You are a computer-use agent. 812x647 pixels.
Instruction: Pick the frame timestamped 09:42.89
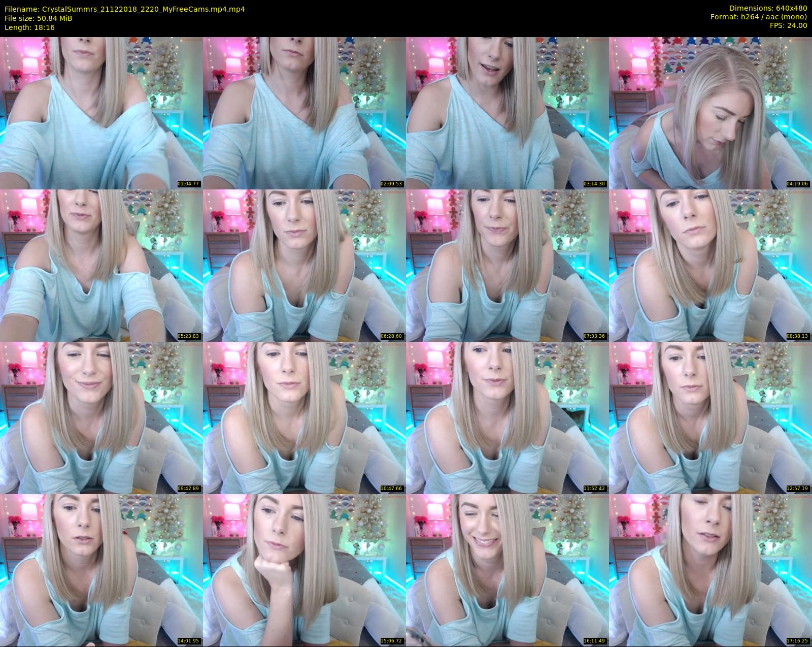pos(101,417)
